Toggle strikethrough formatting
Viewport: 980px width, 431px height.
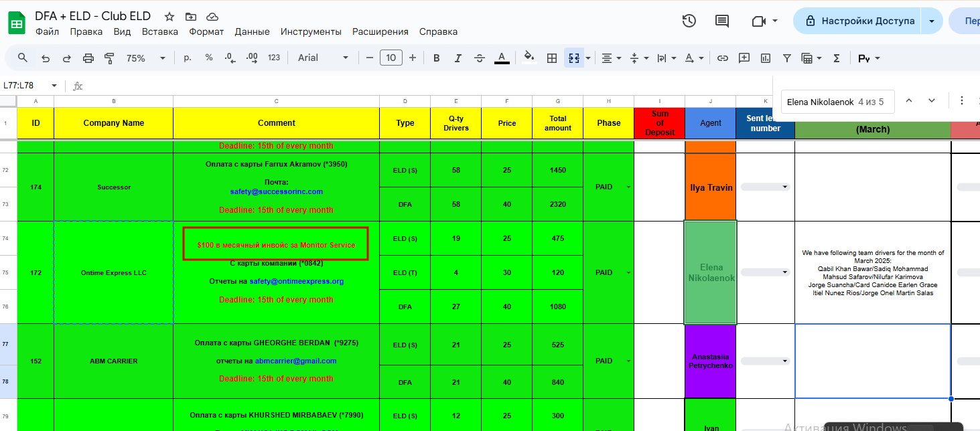point(480,58)
